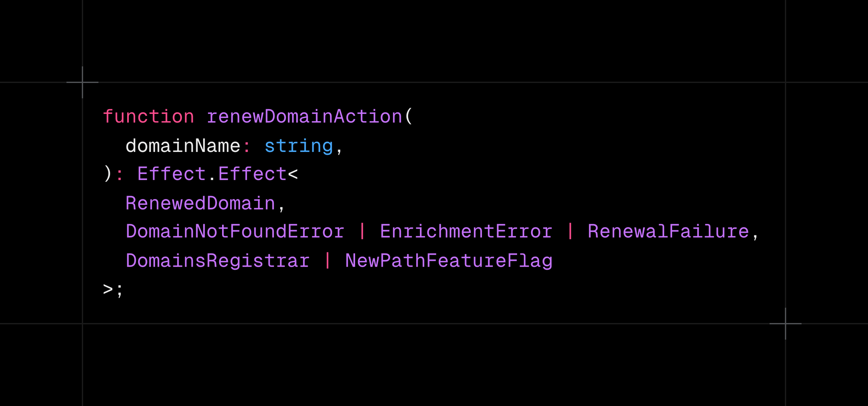
Task: Click the bottom-right crosshair marker
Action: [785, 323]
